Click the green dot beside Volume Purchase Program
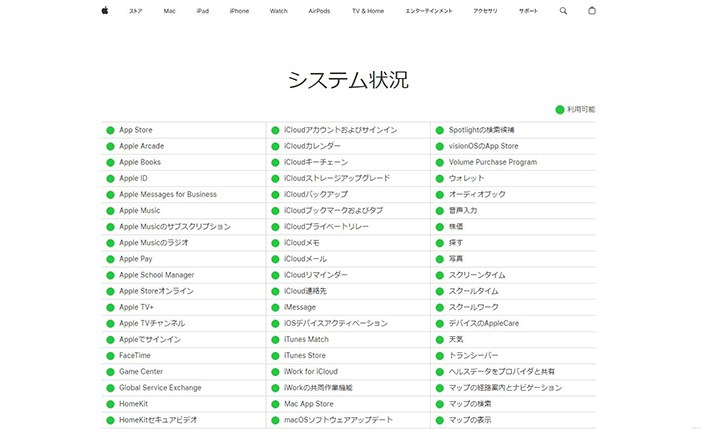The width and height of the screenshot is (701, 429). click(440, 163)
